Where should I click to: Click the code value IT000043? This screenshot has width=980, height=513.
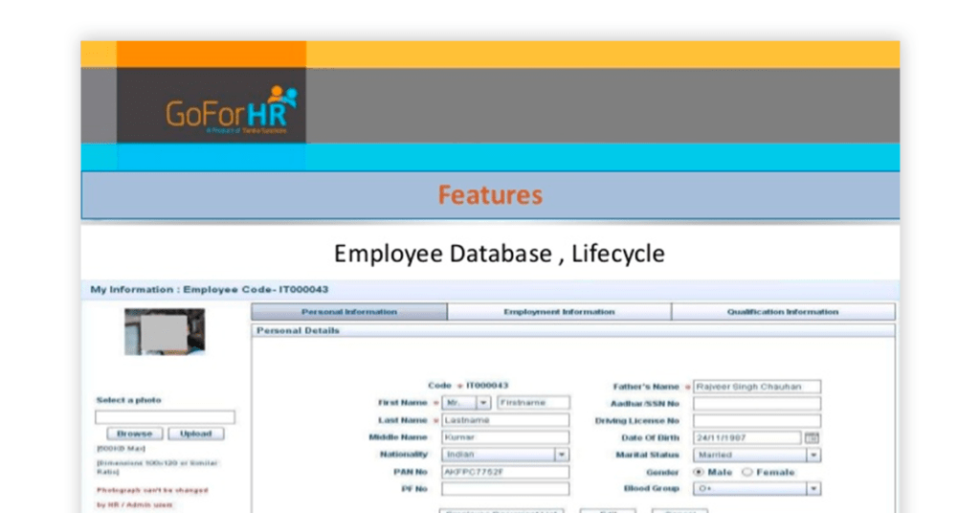pyautogui.click(x=487, y=386)
